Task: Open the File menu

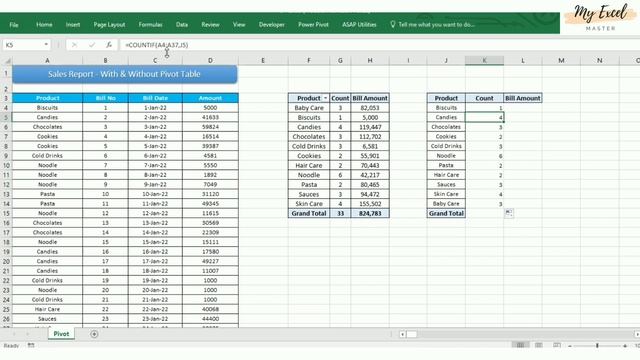Action: (x=14, y=25)
